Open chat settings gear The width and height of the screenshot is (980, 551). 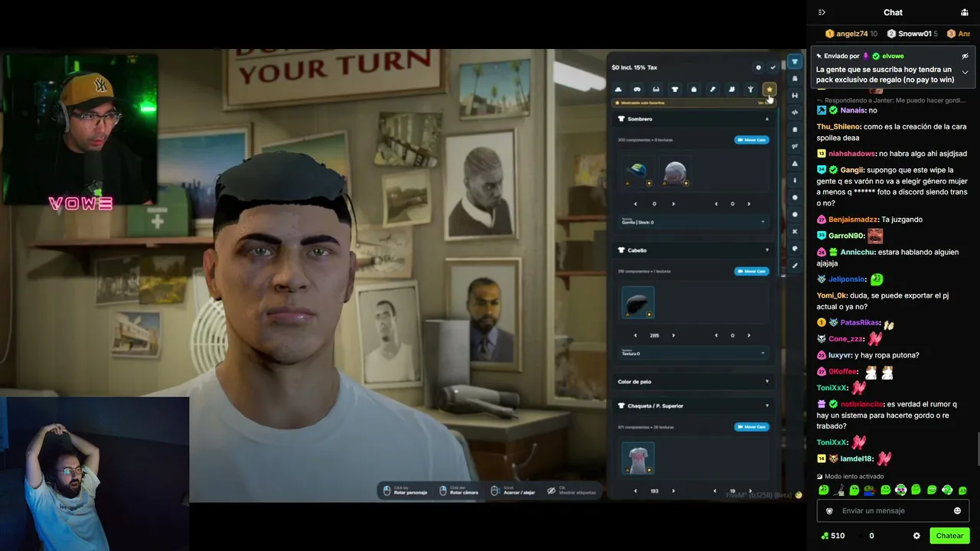click(916, 536)
